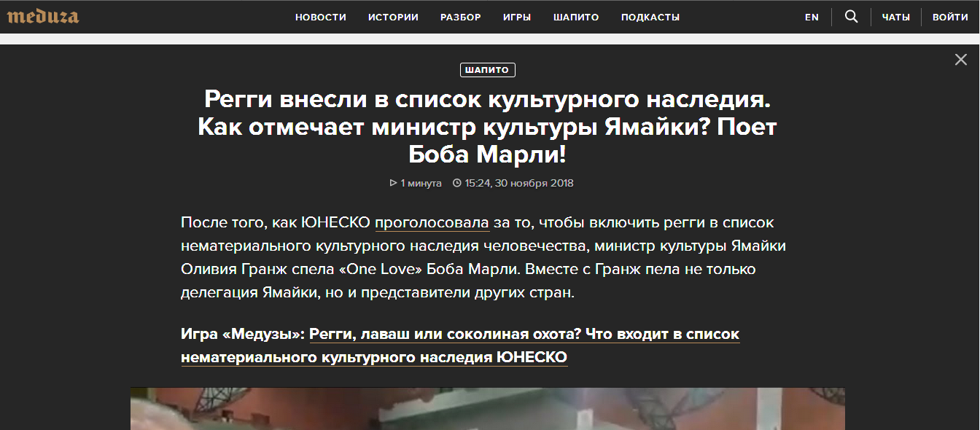Click ВОЙТИ to log in
This screenshot has width=980, height=430.
point(950,17)
